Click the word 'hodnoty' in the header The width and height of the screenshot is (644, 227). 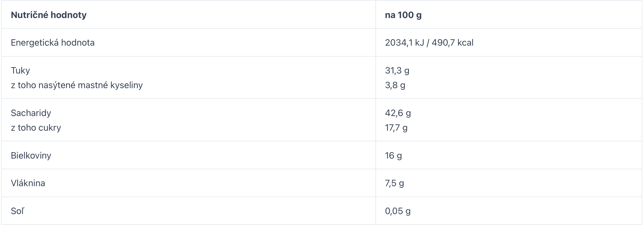(68, 15)
